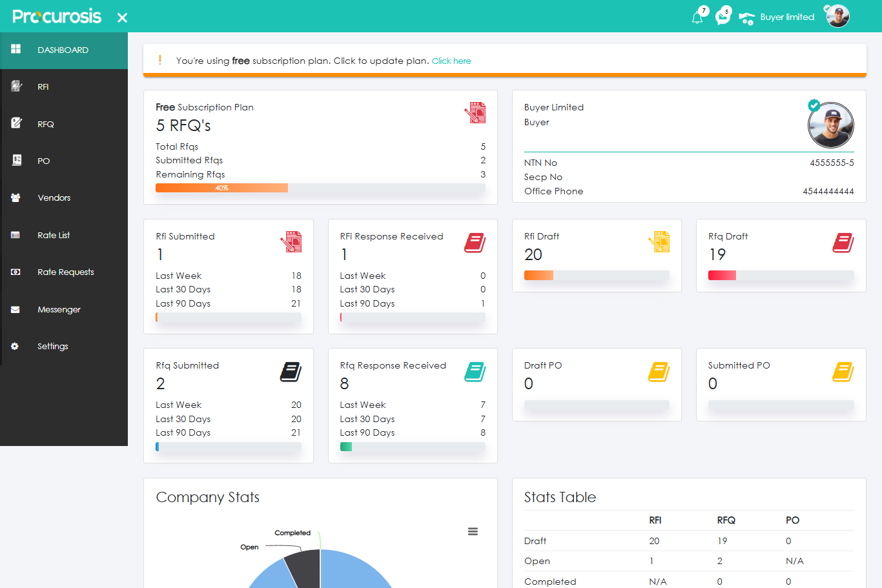Image resolution: width=882 pixels, height=588 pixels.
Task: Open the RFQ menu item
Action: coord(45,125)
